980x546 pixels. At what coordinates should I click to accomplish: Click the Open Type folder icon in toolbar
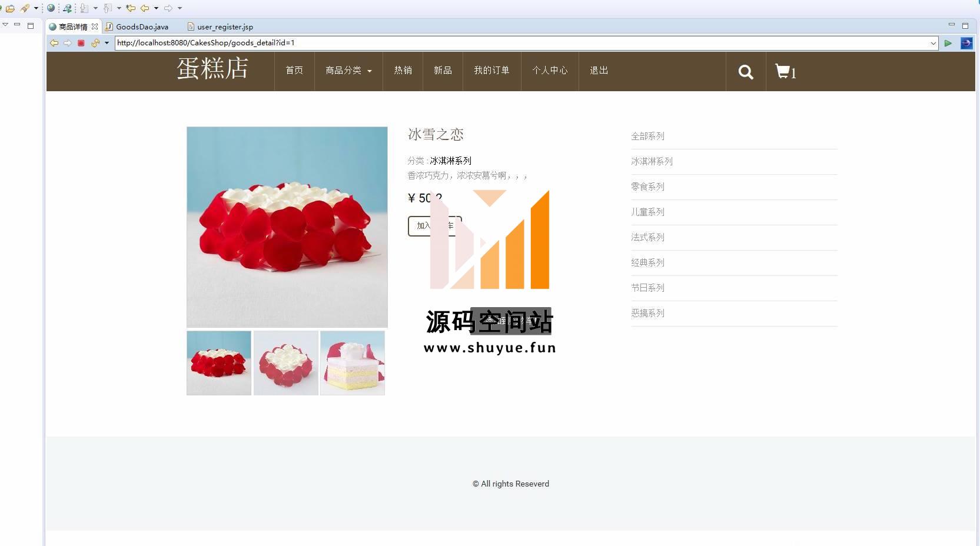pos(10,8)
